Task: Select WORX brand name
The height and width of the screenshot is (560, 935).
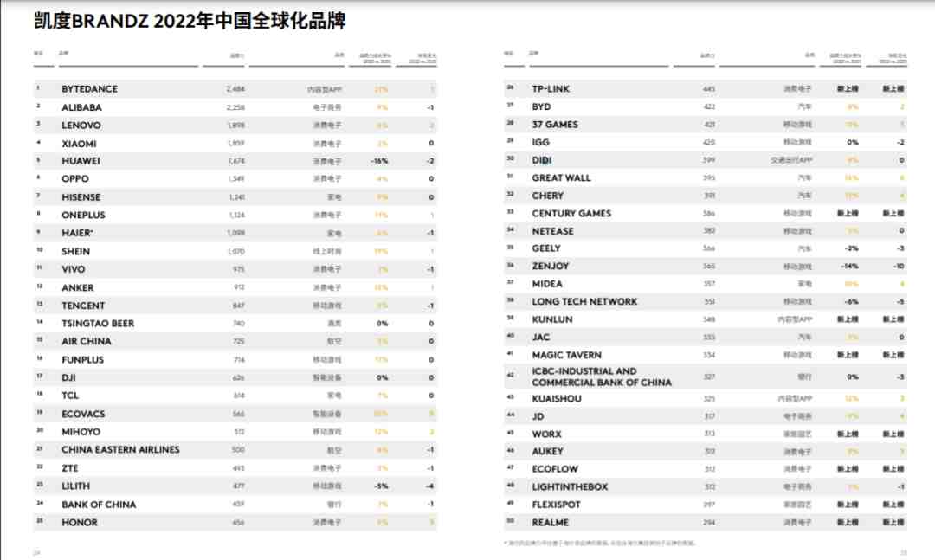Action: [547, 434]
